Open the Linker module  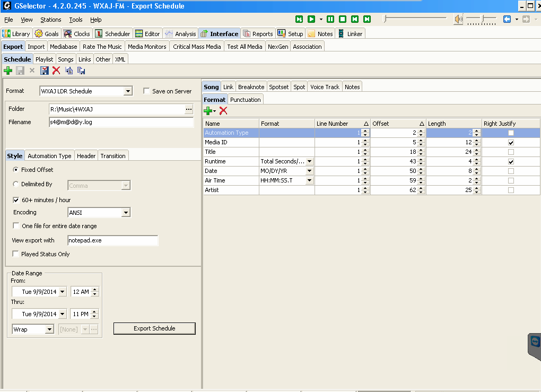[x=350, y=34]
